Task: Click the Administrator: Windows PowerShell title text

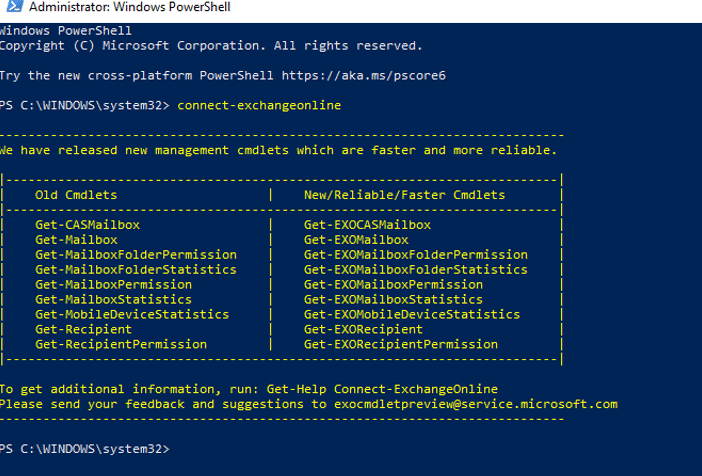Action: (x=129, y=7)
